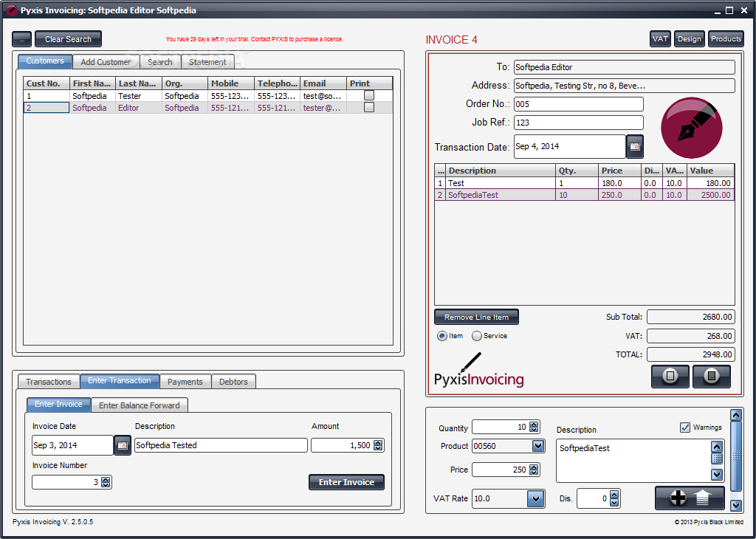Click the To field showing Softpedia Editor
The image size is (756, 539).
pos(625,67)
